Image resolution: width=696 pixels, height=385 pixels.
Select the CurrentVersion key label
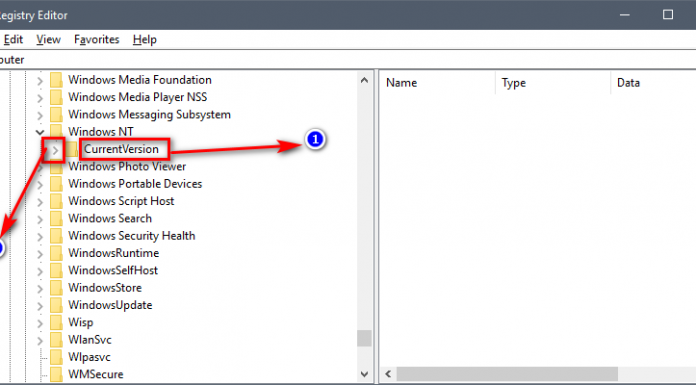(121, 149)
